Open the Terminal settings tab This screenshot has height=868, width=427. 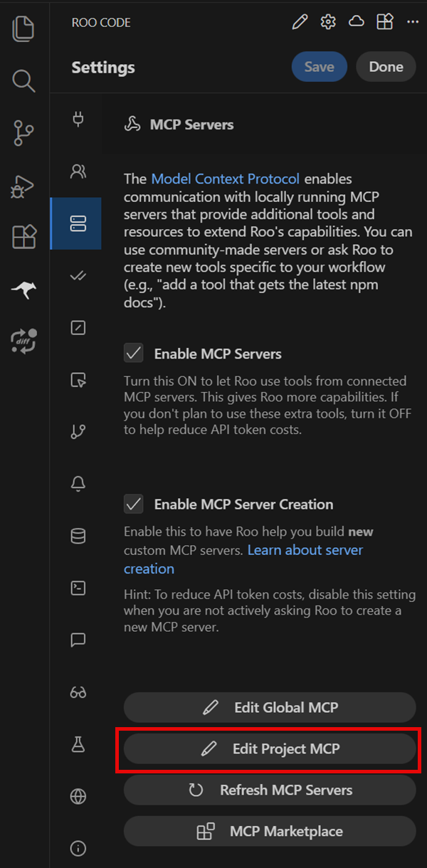pos(78,588)
